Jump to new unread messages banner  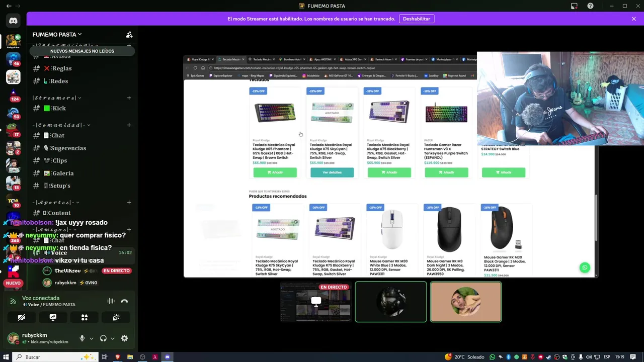[x=82, y=51]
